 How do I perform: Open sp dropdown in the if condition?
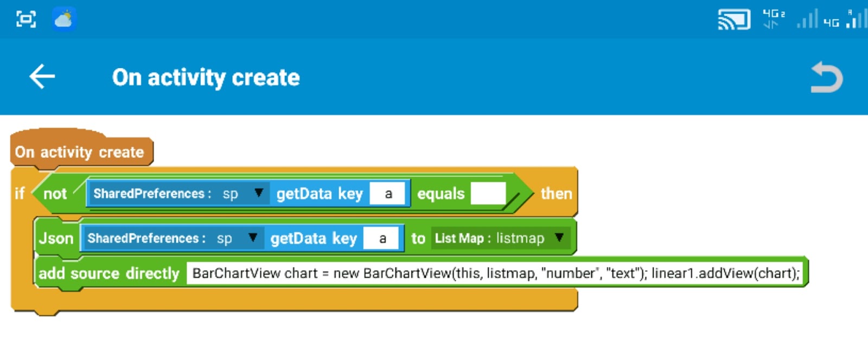pyautogui.click(x=259, y=193)
